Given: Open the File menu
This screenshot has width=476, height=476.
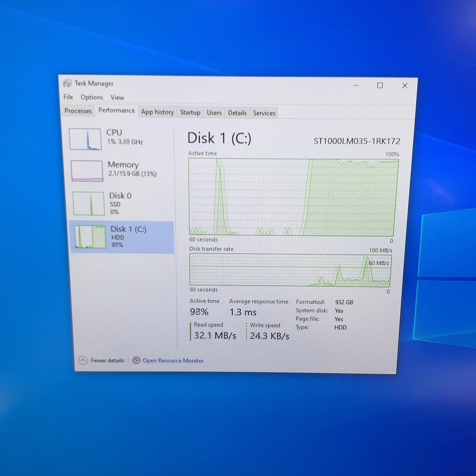Looking at the screenshot, I should (x=69, y=97).
